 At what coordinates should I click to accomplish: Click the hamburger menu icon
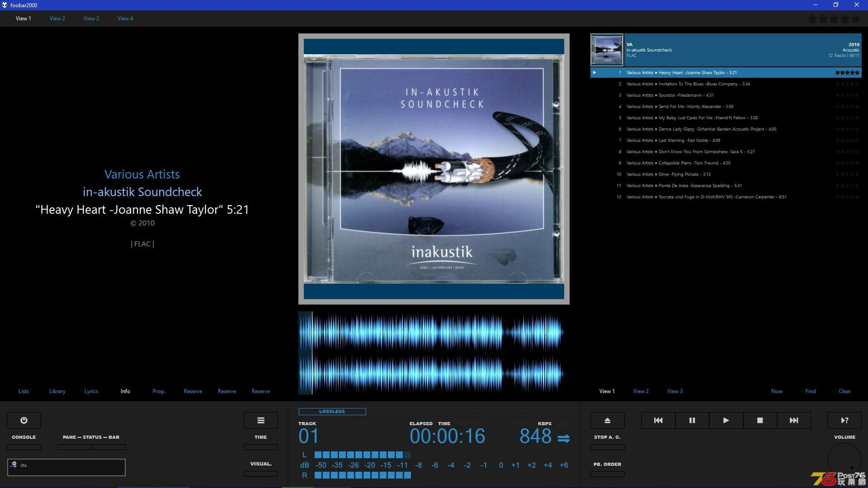(260, 420)
